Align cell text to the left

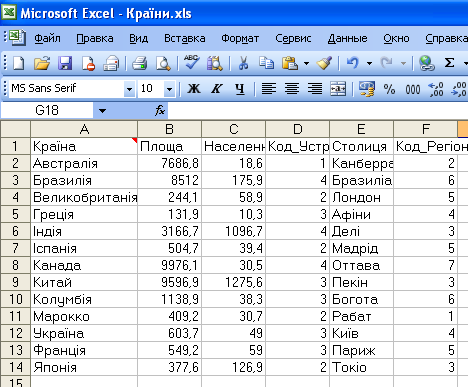(269, 89)
